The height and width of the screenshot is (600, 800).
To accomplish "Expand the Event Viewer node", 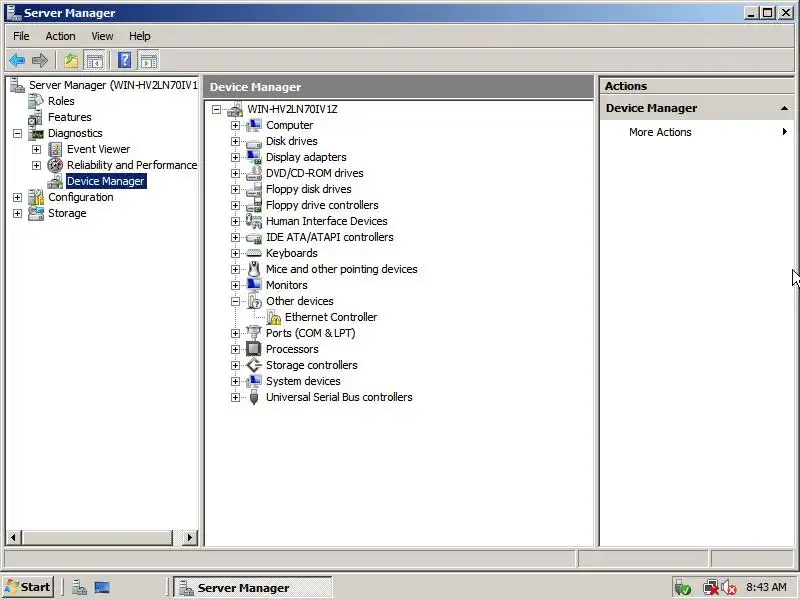I will [36, 149].
